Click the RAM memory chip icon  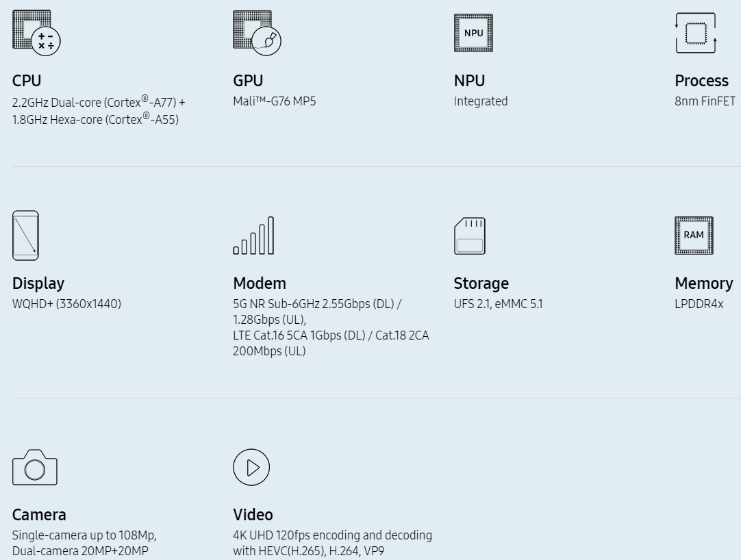[694, 236]
